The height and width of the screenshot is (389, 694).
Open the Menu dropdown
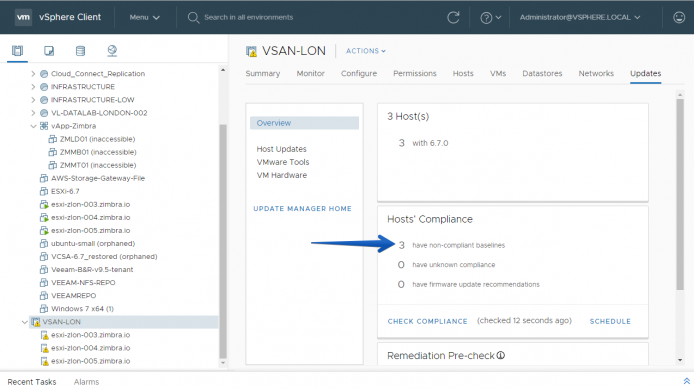(x=144, y=17)
